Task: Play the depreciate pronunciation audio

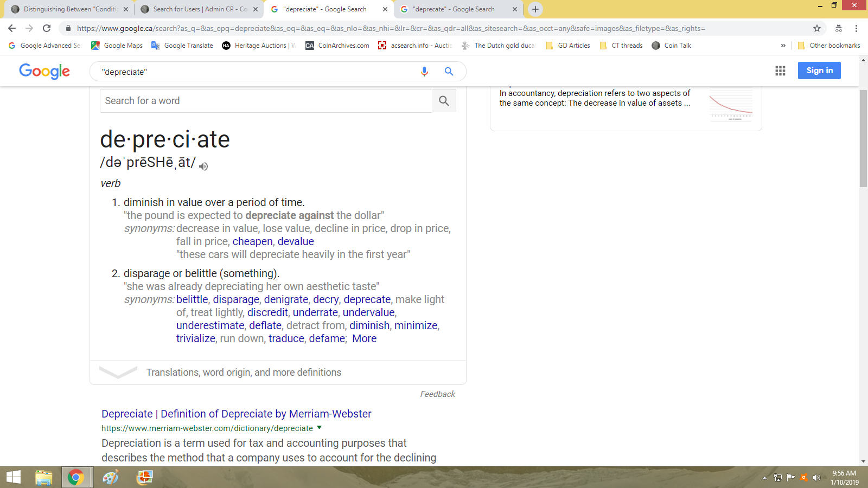Action: coord(203,166)
